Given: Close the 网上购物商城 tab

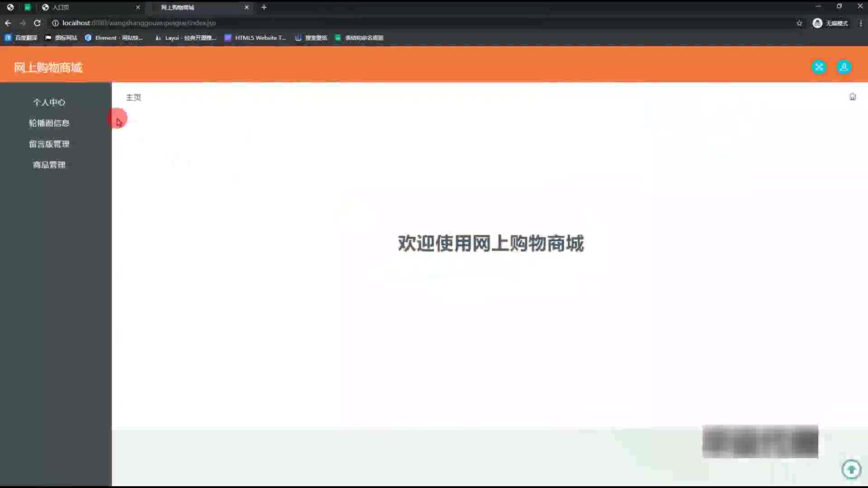Looking at the screenshot, I should [246, 7].
